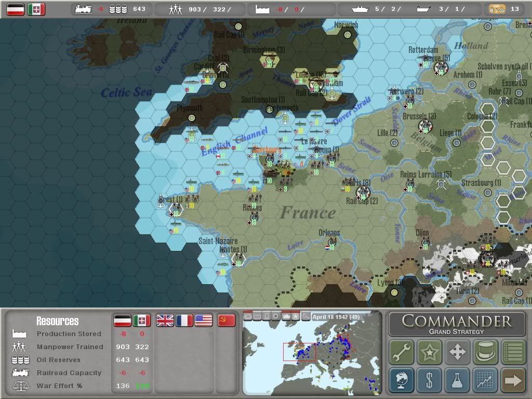This screenshot has height=399, width=532.
Task: Click the oil barrels icon in the top bar
Action: (x=118, y=9)
